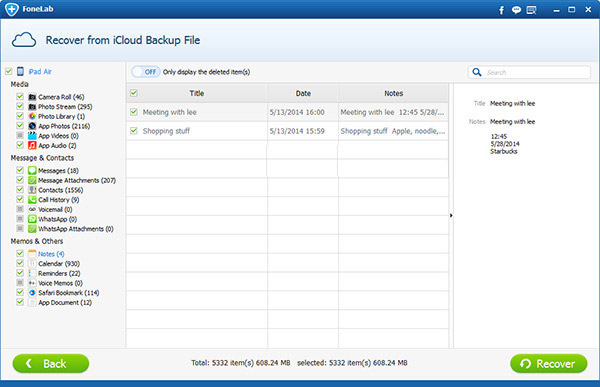Viewport: 600px width, 387px height.
Task: Select the App Audio music icon
Action: [32, 145]
